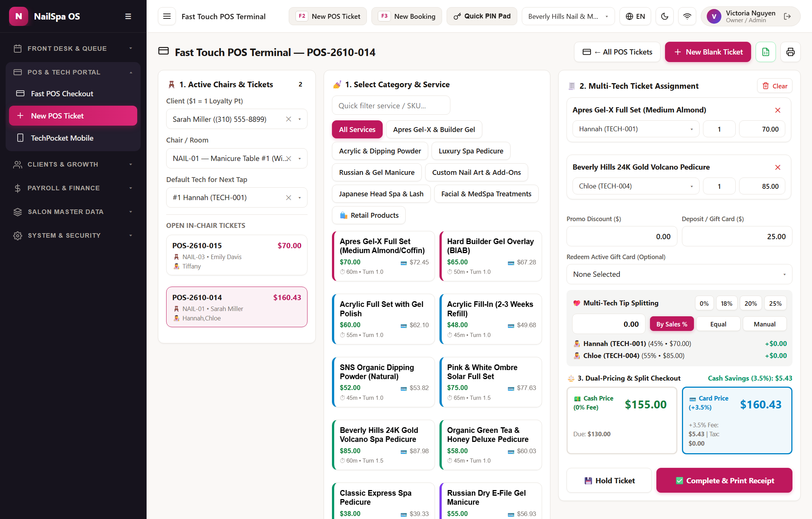Toggle dark mode moon icon
812x519 pixels.
coord(665,16)
